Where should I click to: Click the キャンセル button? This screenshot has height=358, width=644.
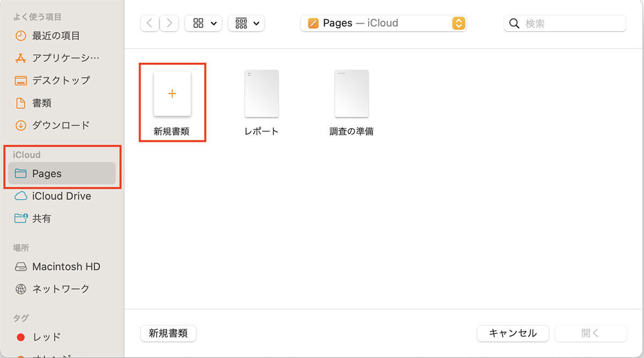point(513,333)
